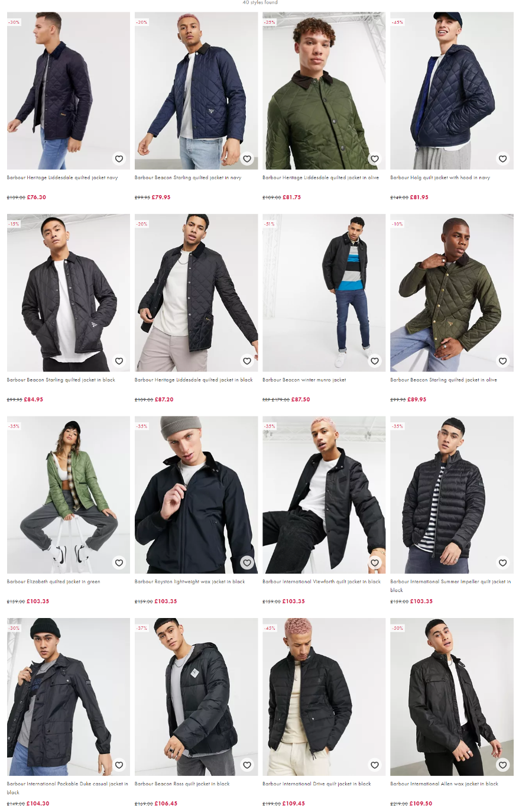Open the Barbour Holg hooded jacket photo

pos(452,90)
